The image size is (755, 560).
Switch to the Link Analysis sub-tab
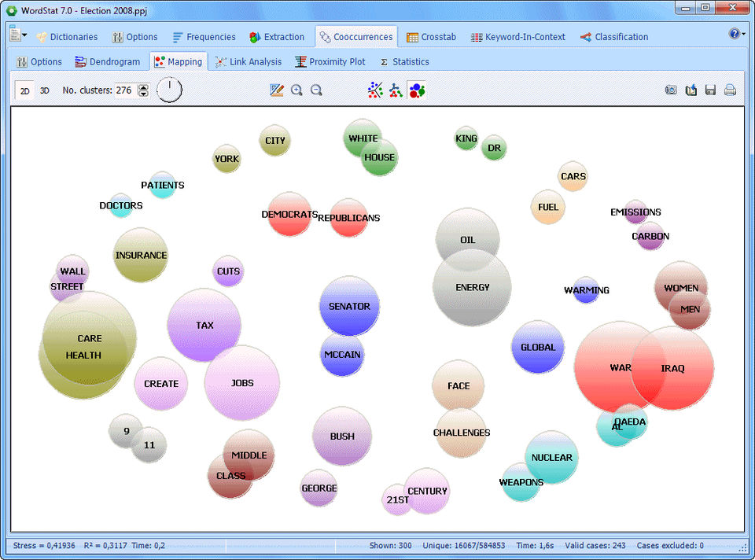click(x=249, y=61)
